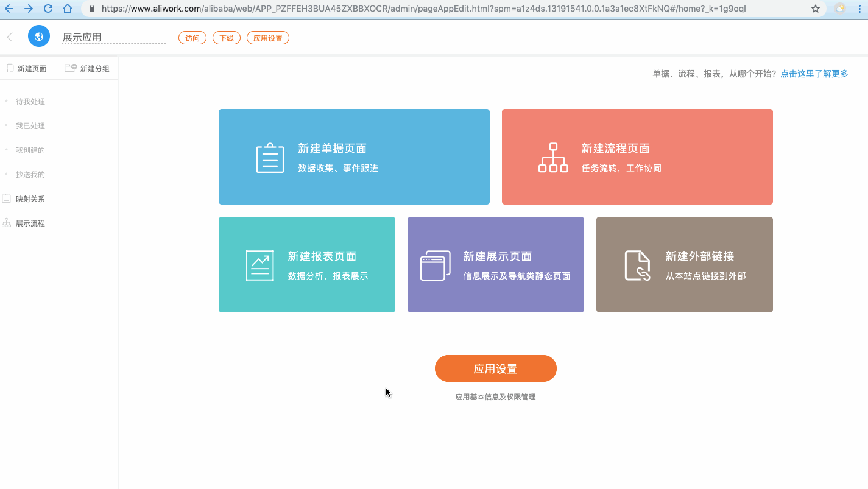868x489 pixels.
Task: Click the org-chart icon on 新建流程页面 card
Action: [553, 158]
